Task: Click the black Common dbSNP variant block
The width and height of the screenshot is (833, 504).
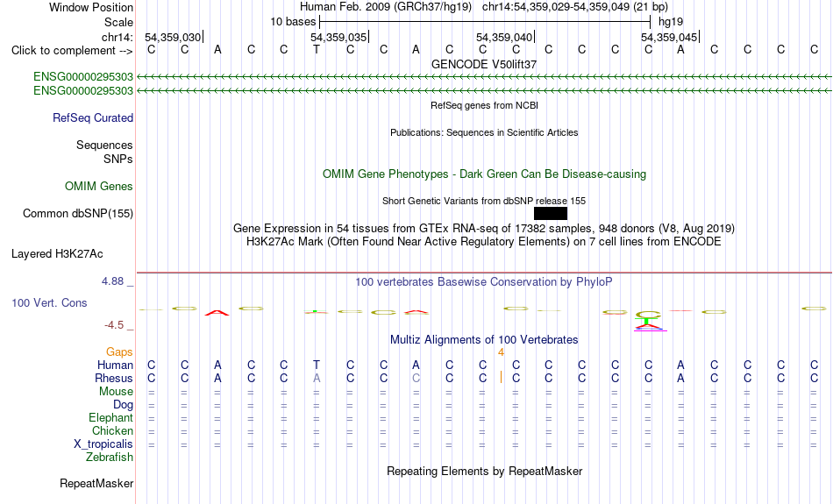Action: pos(551,214)
